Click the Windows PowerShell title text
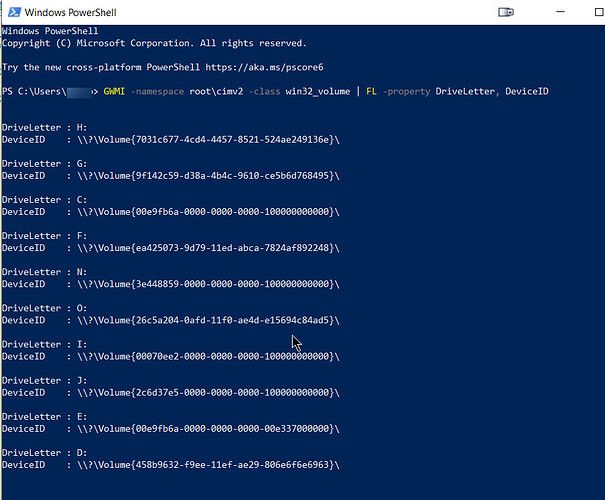The image size is (605, 500). (70, 13)
